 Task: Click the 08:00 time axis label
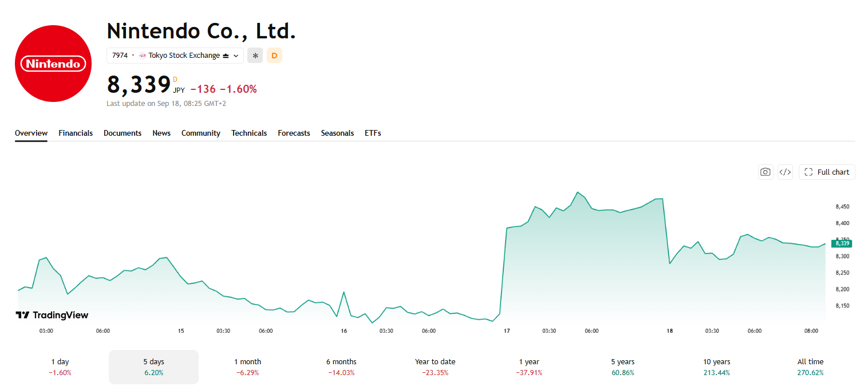point(811,331)
